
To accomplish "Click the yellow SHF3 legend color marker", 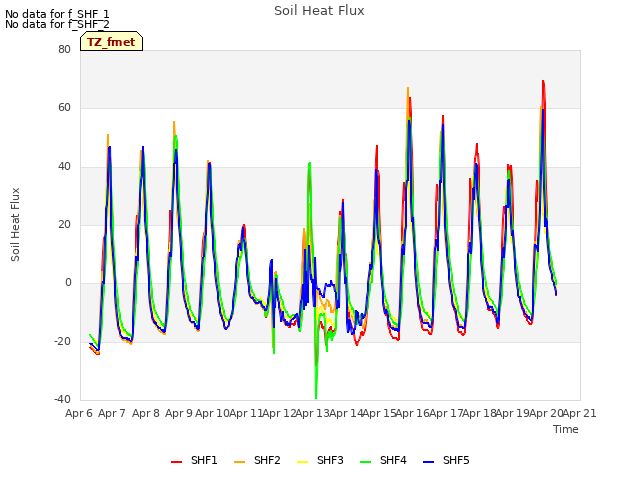I will [x=302, y=462].
